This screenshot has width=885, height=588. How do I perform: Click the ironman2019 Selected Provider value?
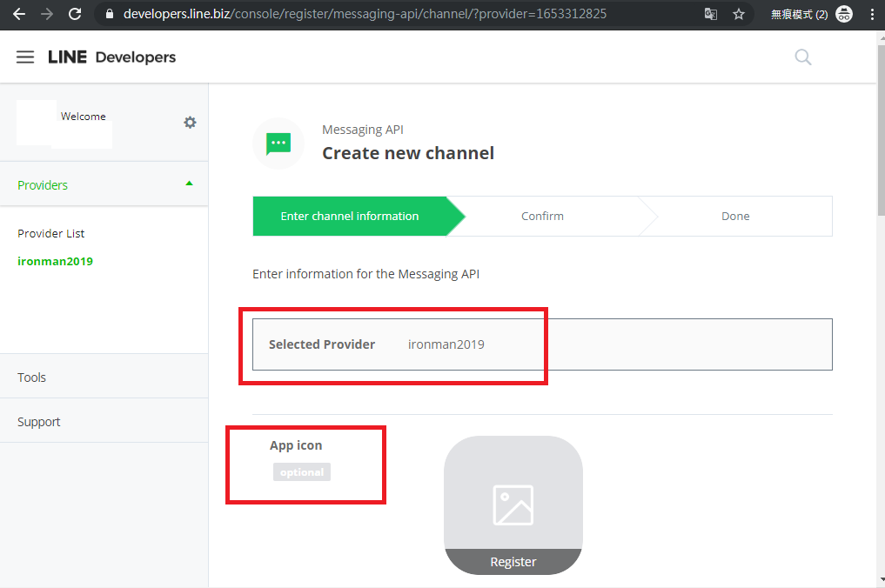click(x=446, y=344)
